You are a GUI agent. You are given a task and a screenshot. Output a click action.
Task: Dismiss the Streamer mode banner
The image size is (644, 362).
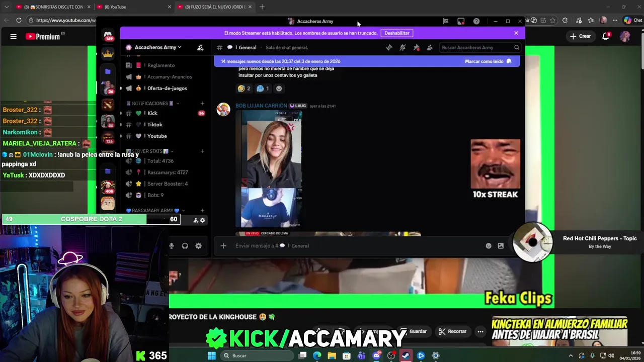tap(516, 33)
